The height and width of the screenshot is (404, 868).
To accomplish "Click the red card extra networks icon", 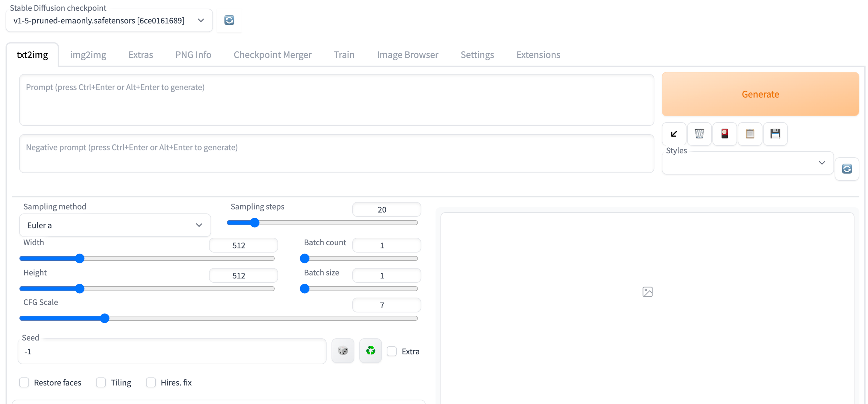I will click(724, 134).
